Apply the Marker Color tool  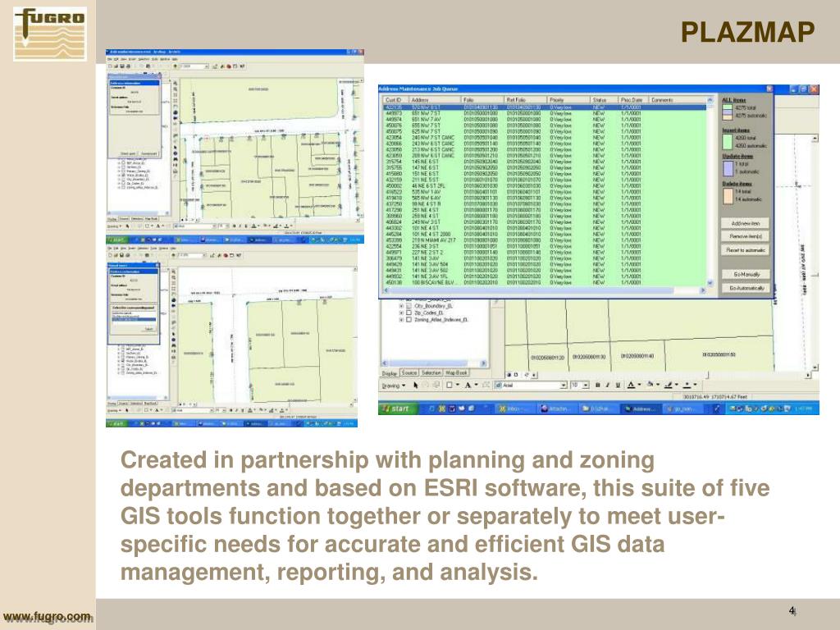point(687,385)
